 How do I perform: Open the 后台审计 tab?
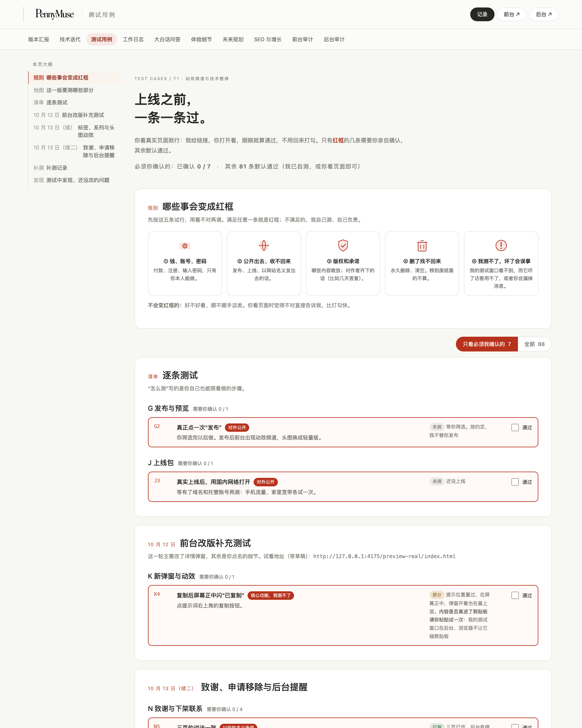tap(334, 39)
